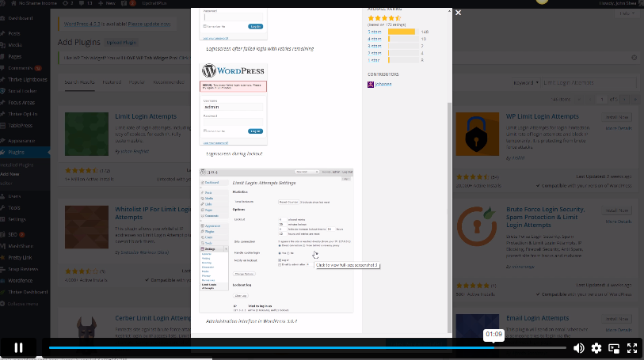The image size is (644, 360).
Task: Open video player settings gear
Action: [596, 348]
